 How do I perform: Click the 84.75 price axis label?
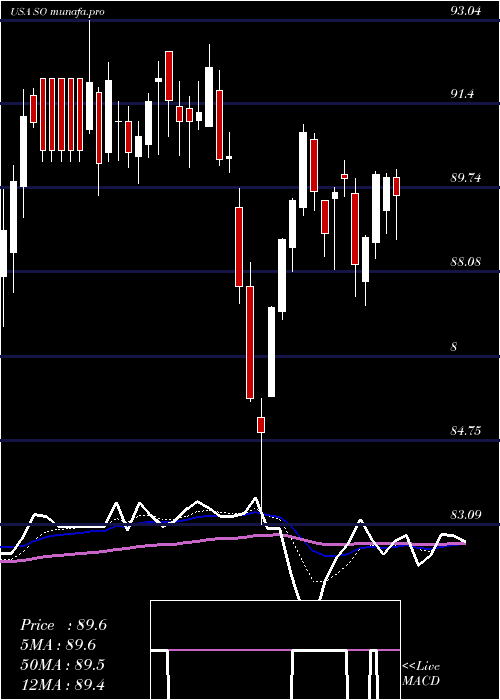point(466,431)
